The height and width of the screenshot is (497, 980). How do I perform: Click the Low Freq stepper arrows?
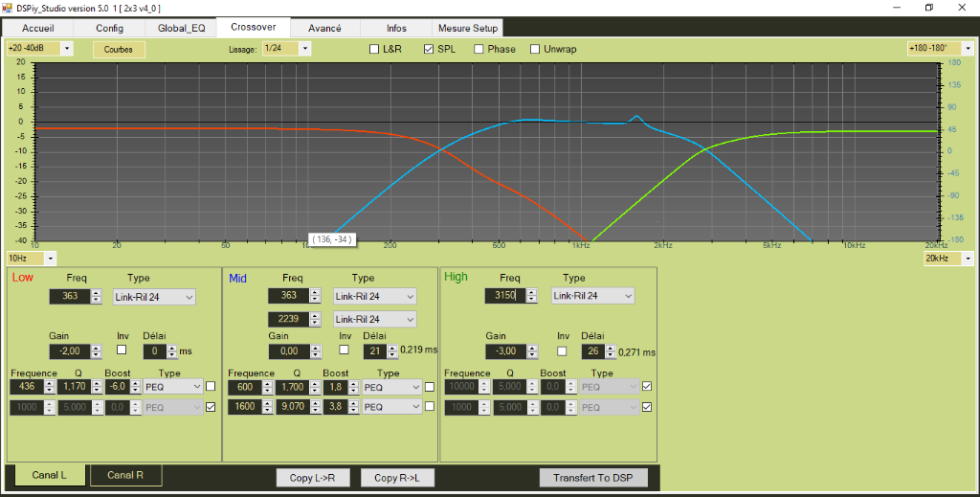point(96,297)
